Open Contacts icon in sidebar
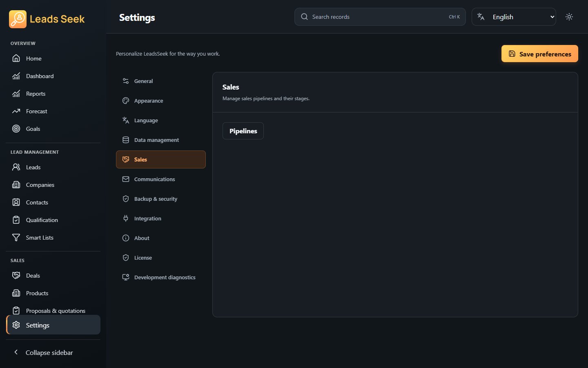Viewport: 588px width, 368px height. coord(16,202)
